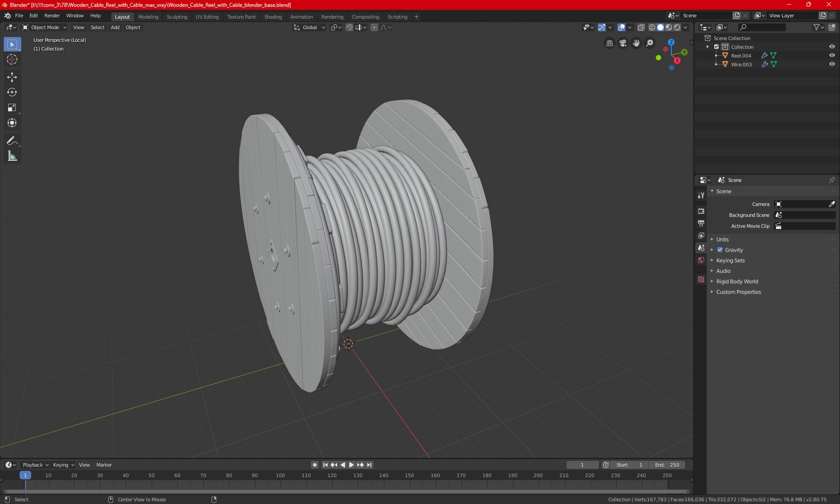This screenshot has width=840, height=504.
Task: Open the File menu
Action: [x=19, y=16]
